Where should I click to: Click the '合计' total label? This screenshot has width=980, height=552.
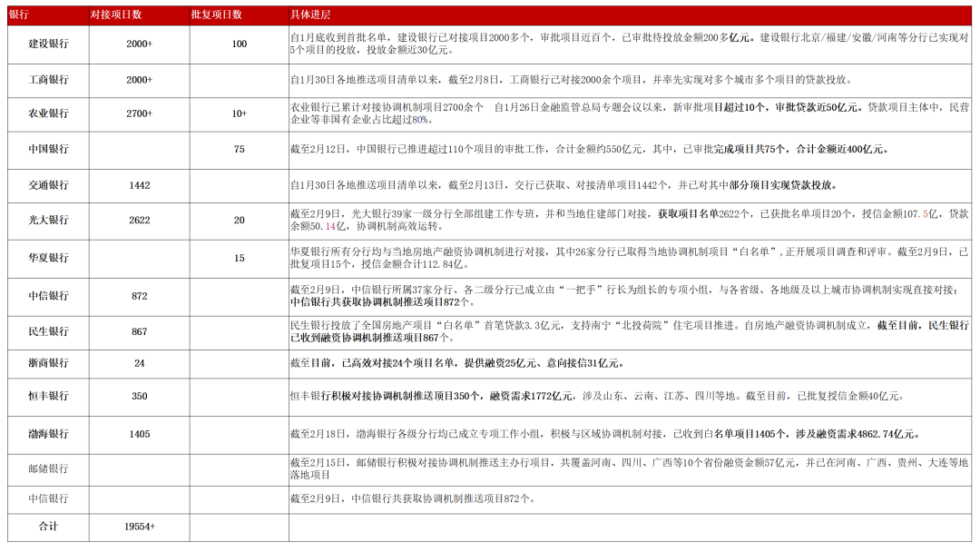click(x=48, y=527)
